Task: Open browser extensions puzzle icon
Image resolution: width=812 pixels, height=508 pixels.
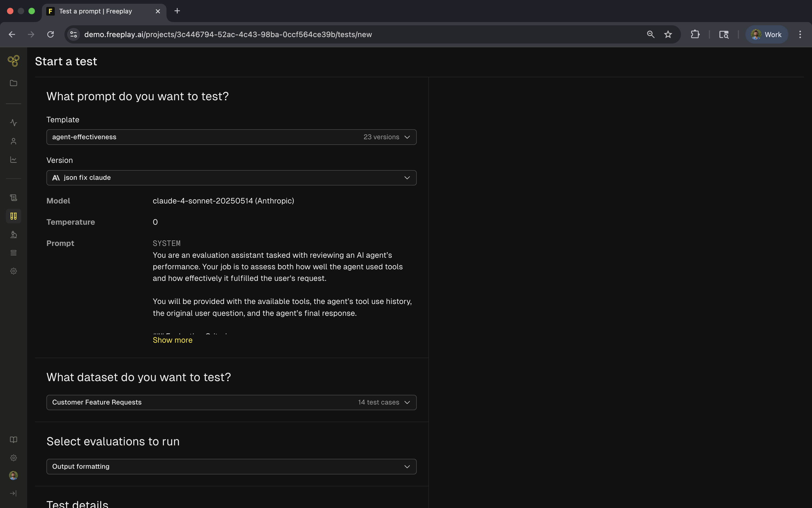Action: (695, 34)
